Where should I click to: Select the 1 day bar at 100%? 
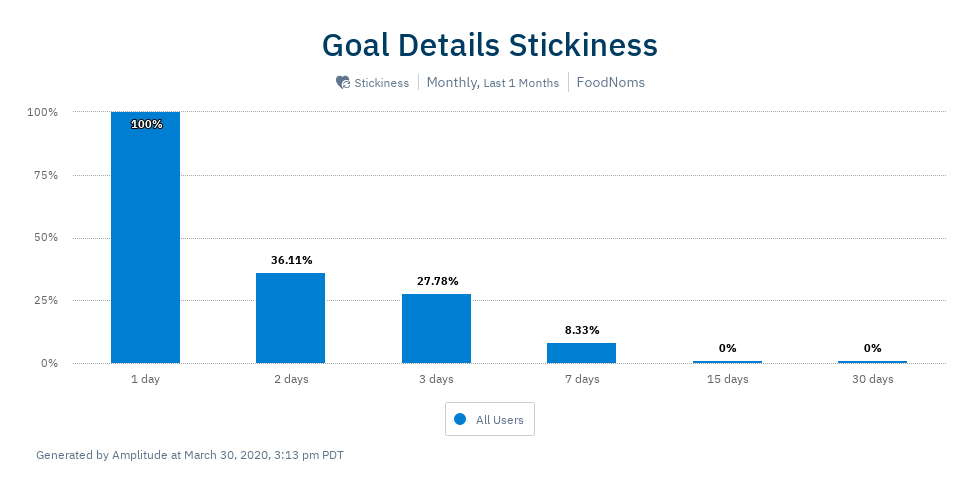pos(146,238)
